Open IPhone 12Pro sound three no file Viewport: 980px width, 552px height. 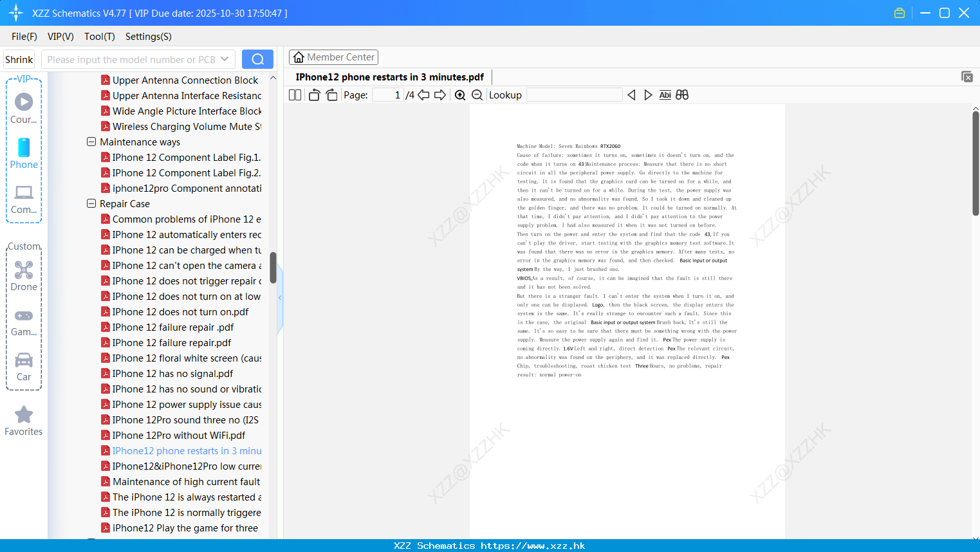point(180,419)
